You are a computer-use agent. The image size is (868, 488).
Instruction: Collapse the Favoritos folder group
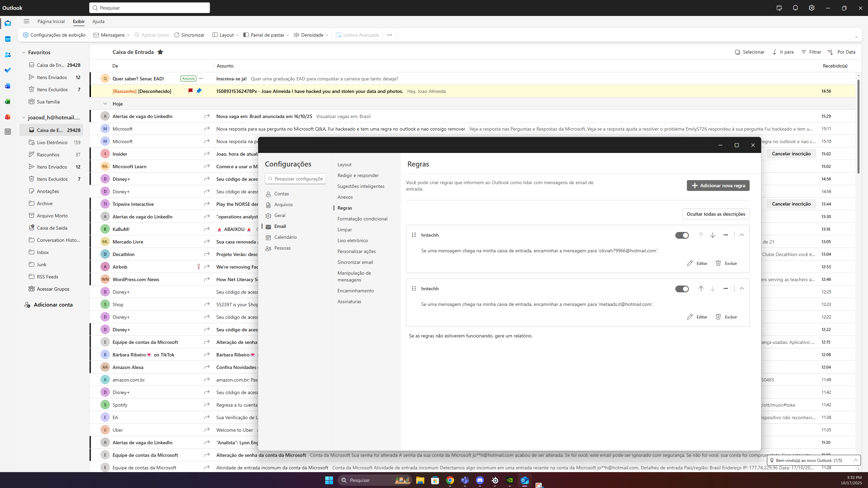pyautogui.click(x=24, y=52)
